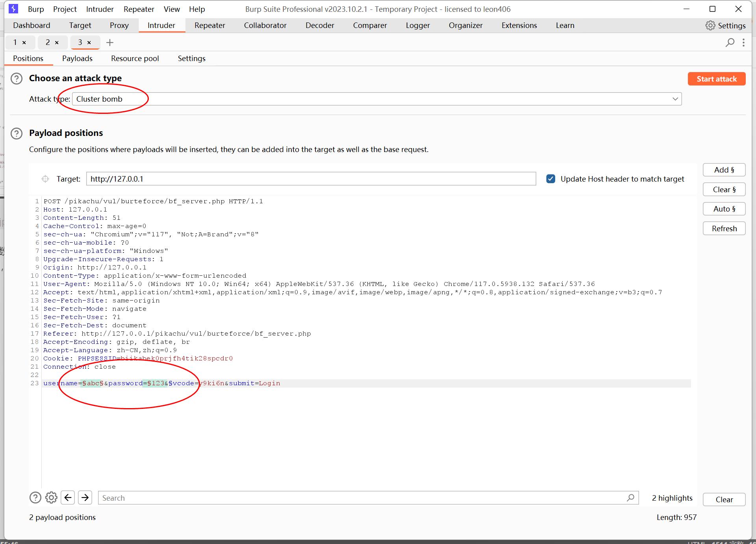Switch to the Learn tab

pyautogui.click(x=565, y=25)
